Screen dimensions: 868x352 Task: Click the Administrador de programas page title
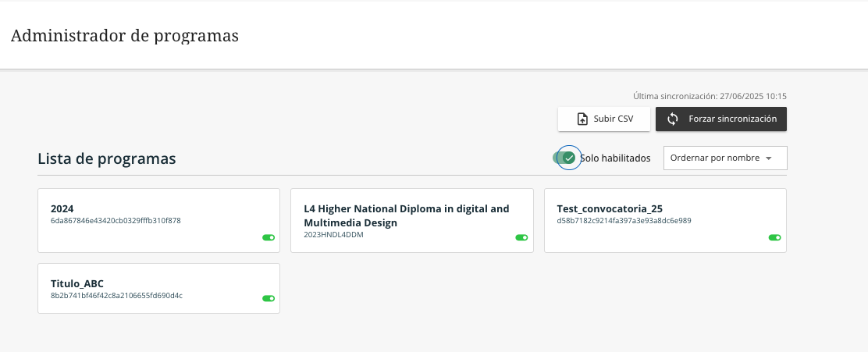pos(125,36)
